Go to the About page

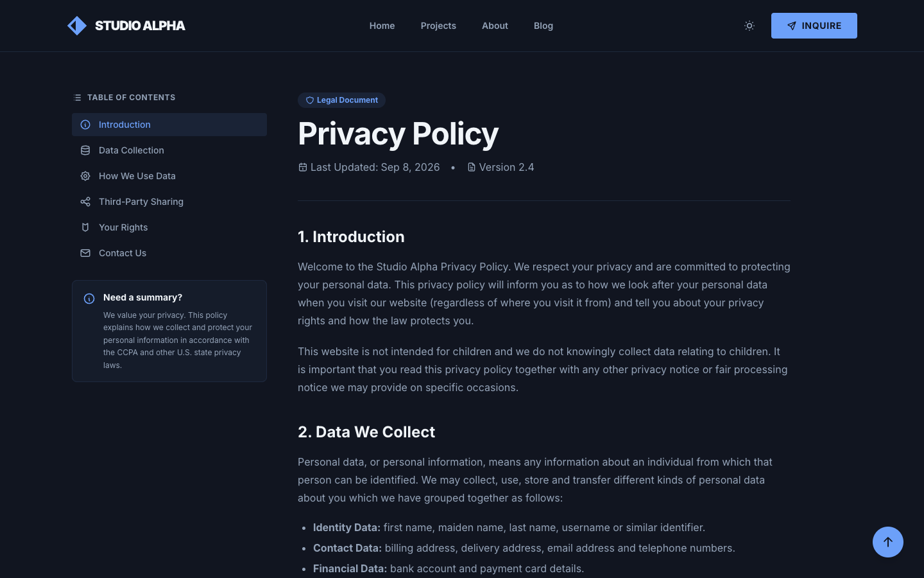click(x=495, y=26)
